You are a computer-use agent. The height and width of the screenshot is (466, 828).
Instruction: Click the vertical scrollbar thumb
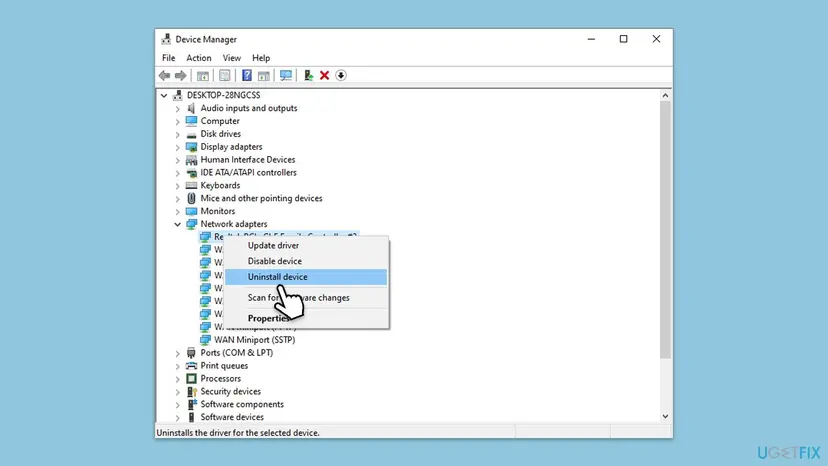665,230
